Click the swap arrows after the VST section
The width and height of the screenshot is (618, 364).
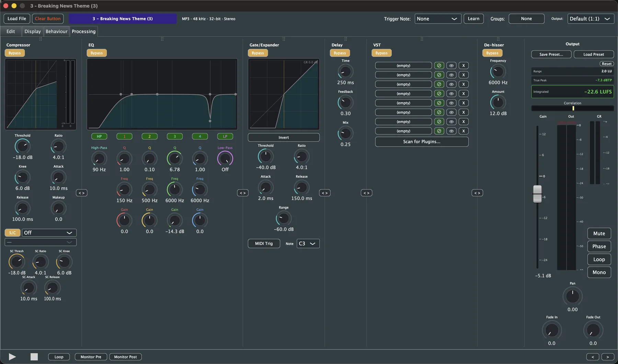pyautogui.click(x=477, y=193)
